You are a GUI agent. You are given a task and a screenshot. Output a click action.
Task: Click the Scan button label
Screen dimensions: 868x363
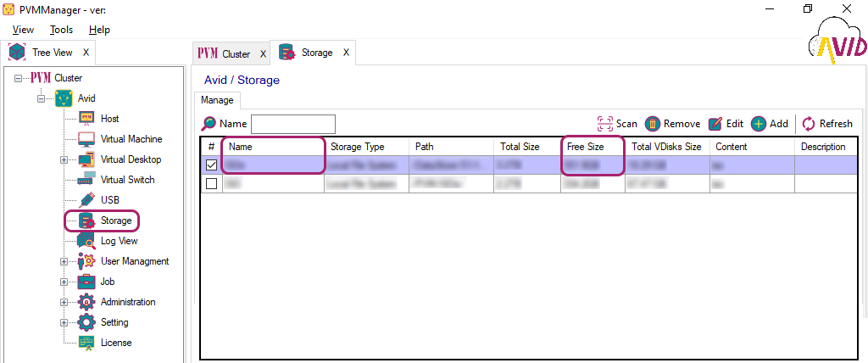[626, 124]
